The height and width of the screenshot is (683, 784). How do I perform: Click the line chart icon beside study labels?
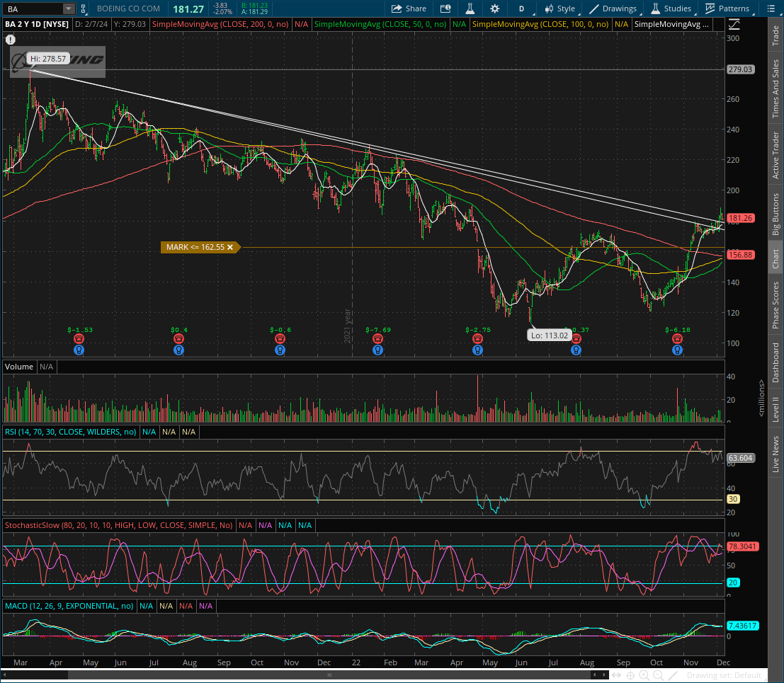coord(734,24)
